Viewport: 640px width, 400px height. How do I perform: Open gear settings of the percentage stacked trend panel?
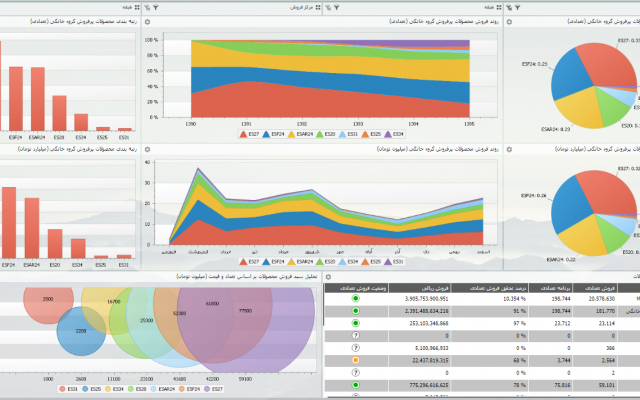coord(147,22)
